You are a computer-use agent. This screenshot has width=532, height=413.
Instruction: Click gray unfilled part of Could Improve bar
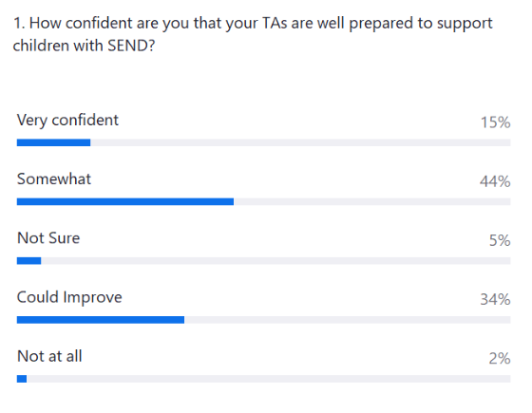348,320
